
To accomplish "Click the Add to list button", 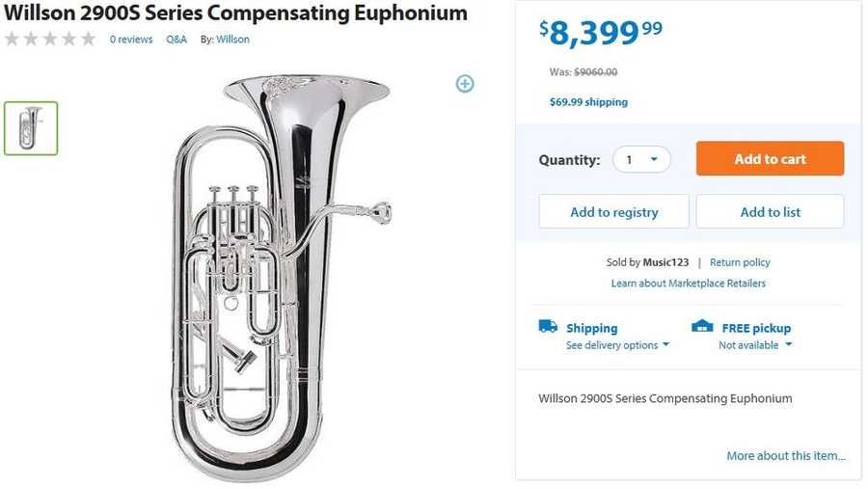I will (770, 212).
